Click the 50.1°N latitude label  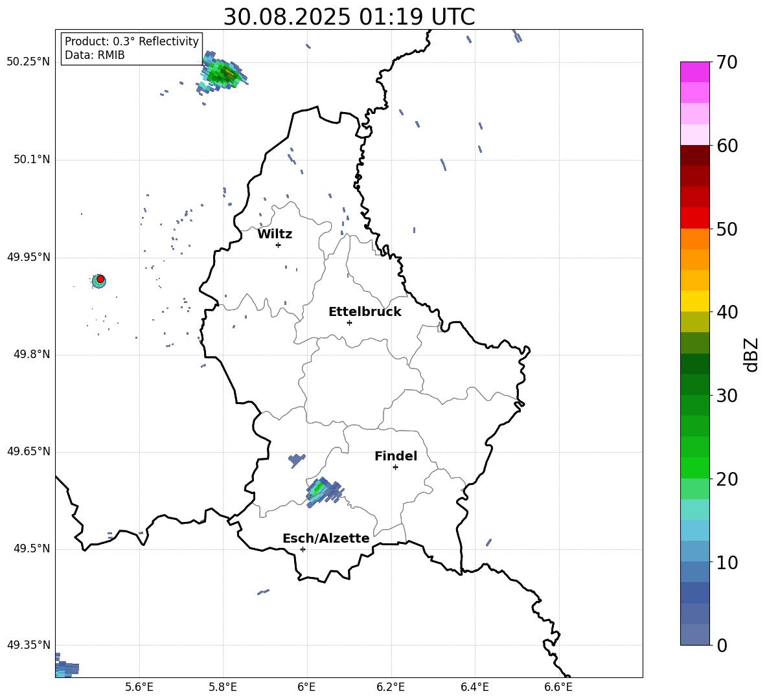pos(31,160)
